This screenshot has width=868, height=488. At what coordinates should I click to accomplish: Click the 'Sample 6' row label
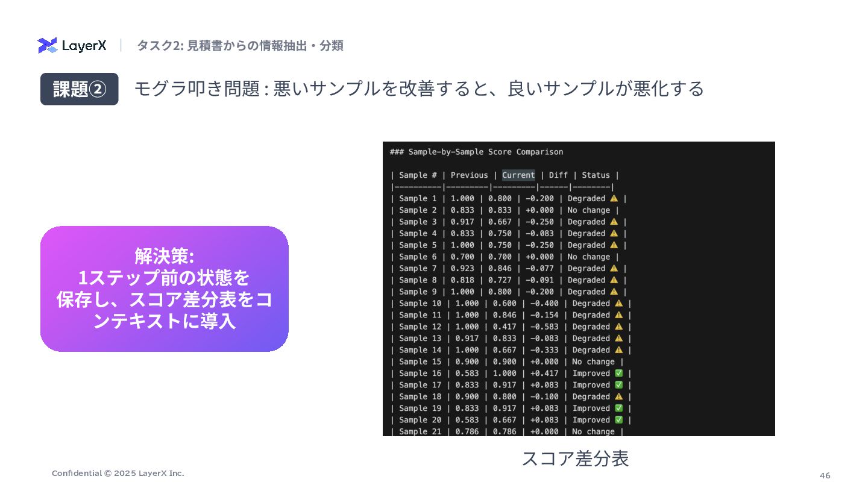[418, 257]
